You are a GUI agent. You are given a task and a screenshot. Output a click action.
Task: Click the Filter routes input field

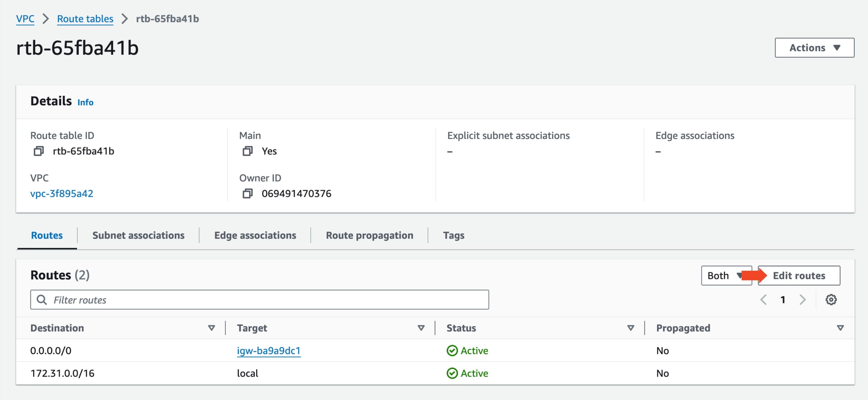tap(258, 299)
